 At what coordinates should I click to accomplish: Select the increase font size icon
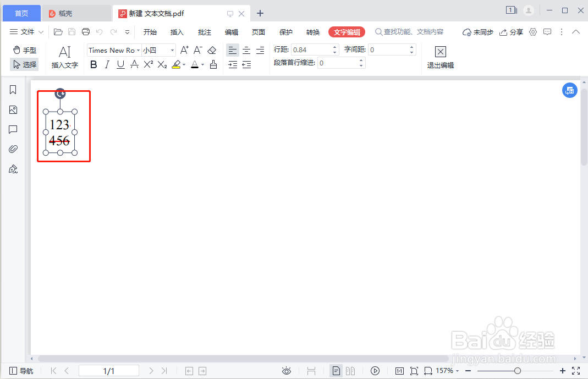pyautogui.click(x=184, y=50)
